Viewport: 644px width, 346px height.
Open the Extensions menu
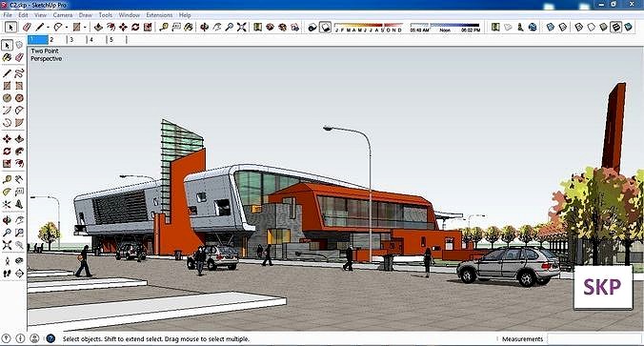tap(159, 15)
